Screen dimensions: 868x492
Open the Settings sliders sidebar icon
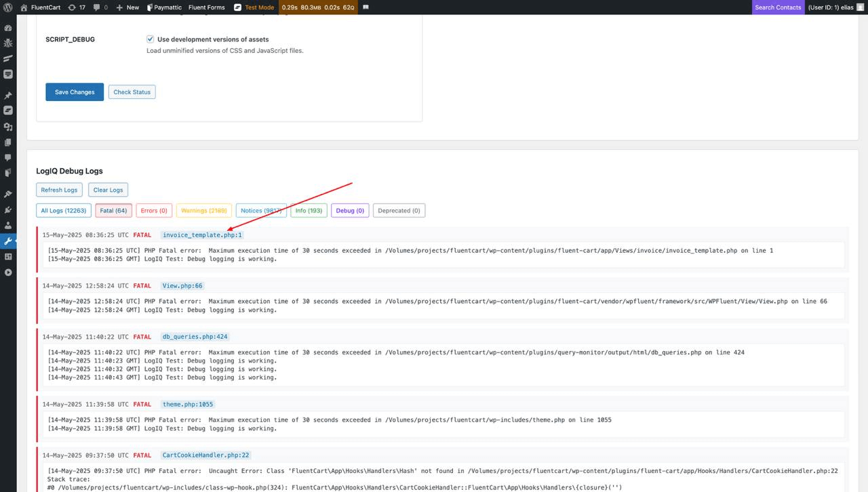[x=8, y=257]
